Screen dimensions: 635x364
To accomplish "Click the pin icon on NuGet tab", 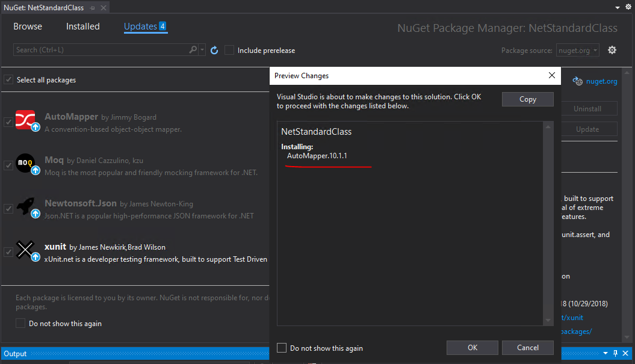I will pyautogui.click(x=92, y=8).
